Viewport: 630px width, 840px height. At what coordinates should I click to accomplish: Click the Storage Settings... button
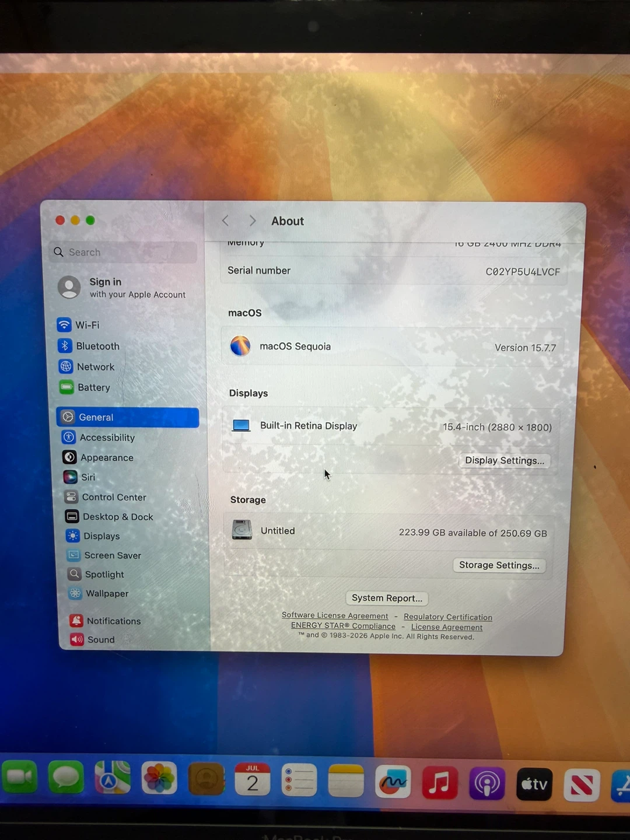point(499,565)
